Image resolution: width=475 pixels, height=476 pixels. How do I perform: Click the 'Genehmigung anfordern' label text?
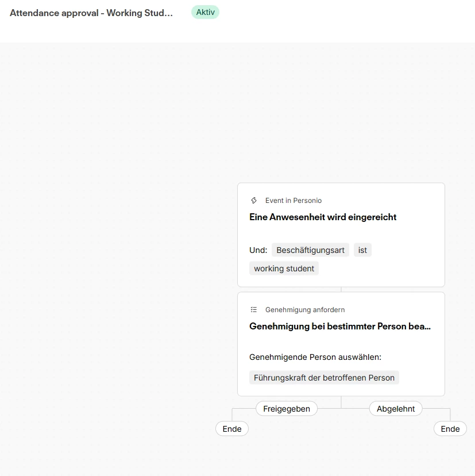tap(304, 310)
